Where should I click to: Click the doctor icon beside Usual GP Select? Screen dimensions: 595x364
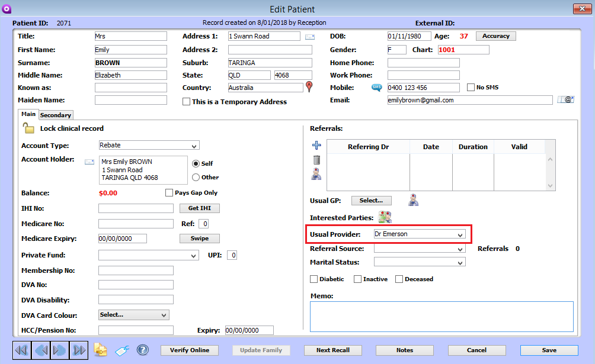(x=413, y=200)
